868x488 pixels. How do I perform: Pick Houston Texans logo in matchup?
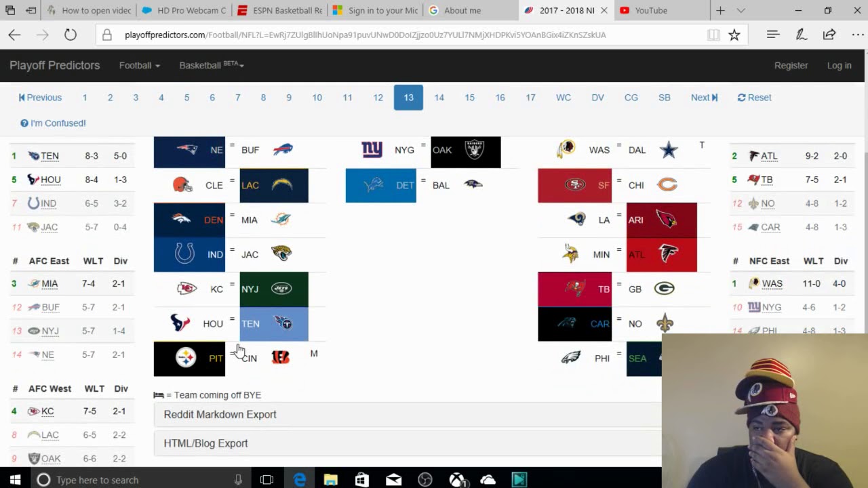pos(180,323)
